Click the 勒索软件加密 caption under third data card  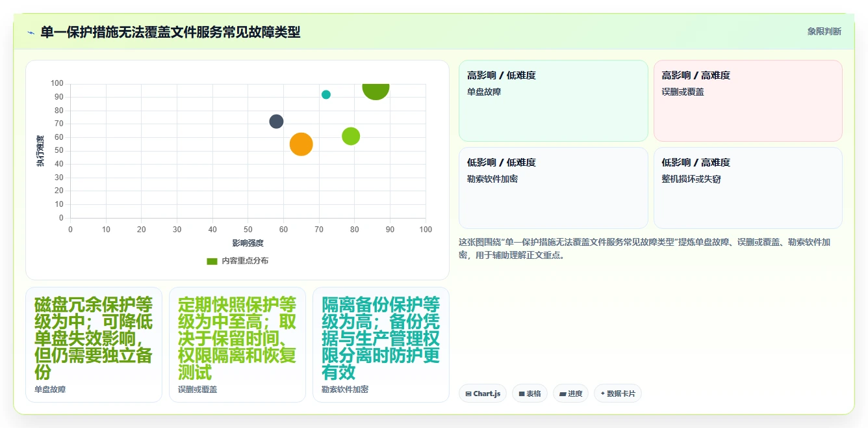(x=345, y=390)
